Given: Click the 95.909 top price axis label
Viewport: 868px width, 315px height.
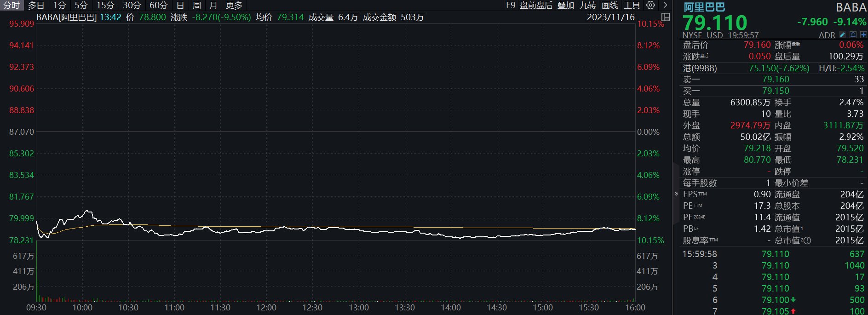Looking at the screenshot, I should [22, 24].
